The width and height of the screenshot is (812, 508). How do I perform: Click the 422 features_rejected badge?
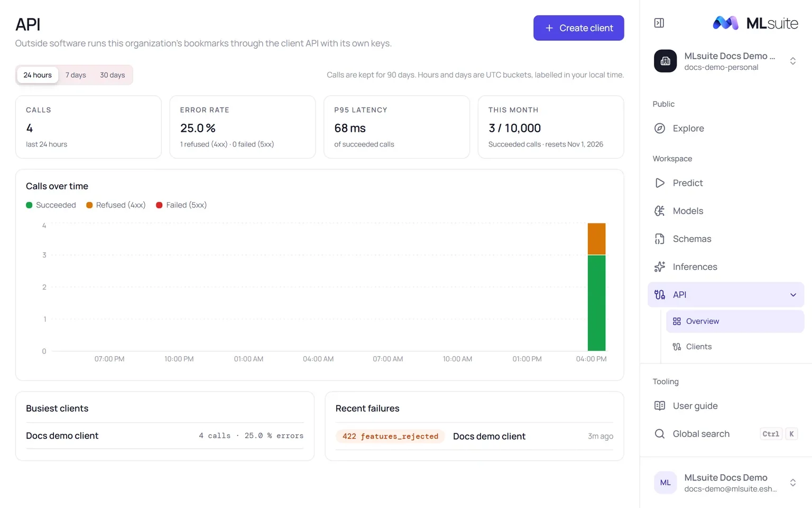(390, 436)
